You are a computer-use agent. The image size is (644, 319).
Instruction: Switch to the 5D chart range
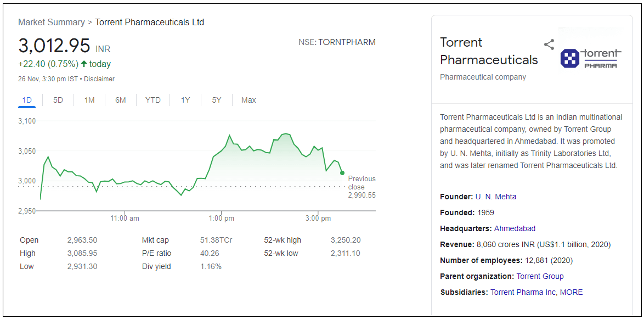[58, 100]
